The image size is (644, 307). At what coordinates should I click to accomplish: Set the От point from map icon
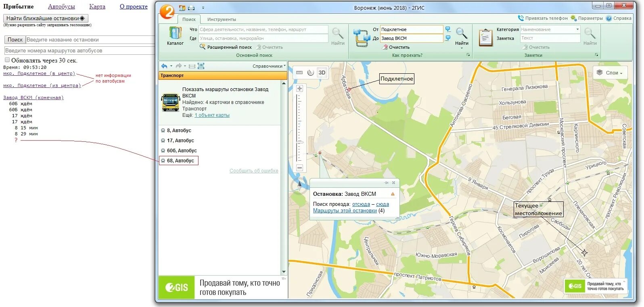(448, 29)
